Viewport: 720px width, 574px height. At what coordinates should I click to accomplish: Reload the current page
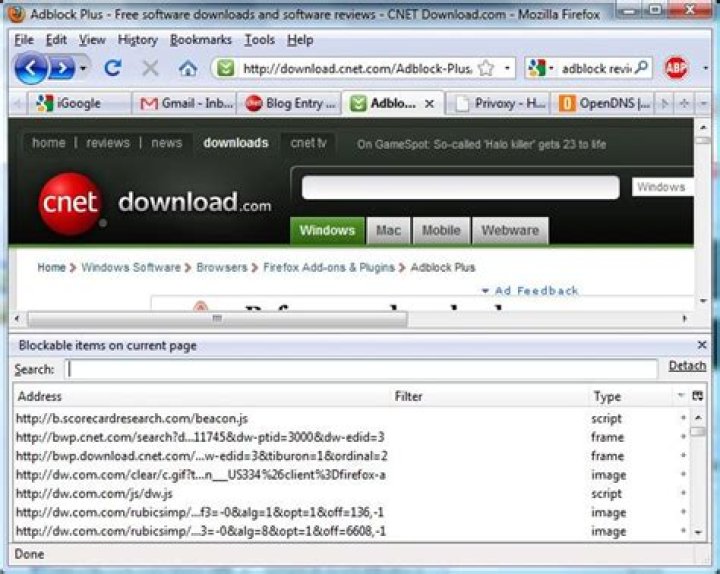tap(112, 68)
